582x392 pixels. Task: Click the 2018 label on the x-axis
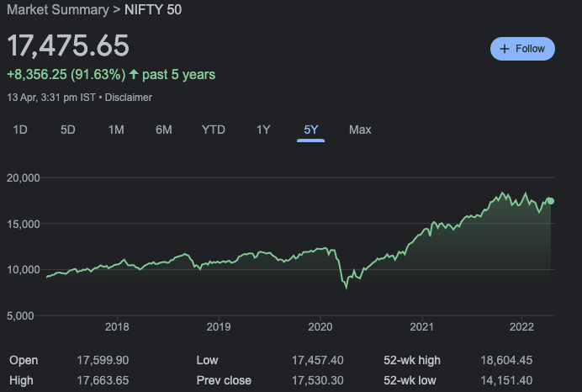tap(117, 327)
